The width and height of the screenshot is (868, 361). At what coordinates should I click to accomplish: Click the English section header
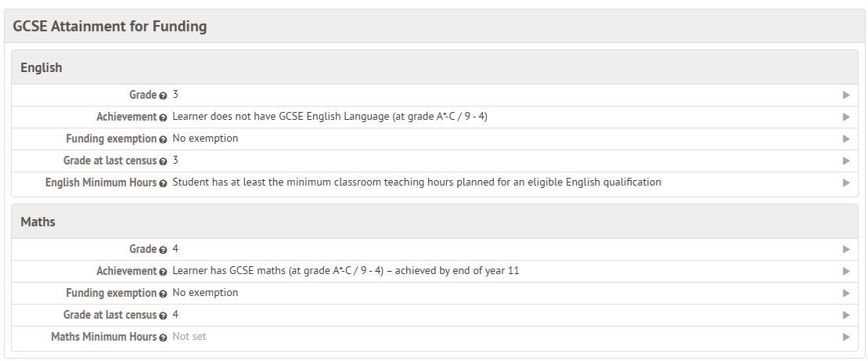[x=41, y=68]
